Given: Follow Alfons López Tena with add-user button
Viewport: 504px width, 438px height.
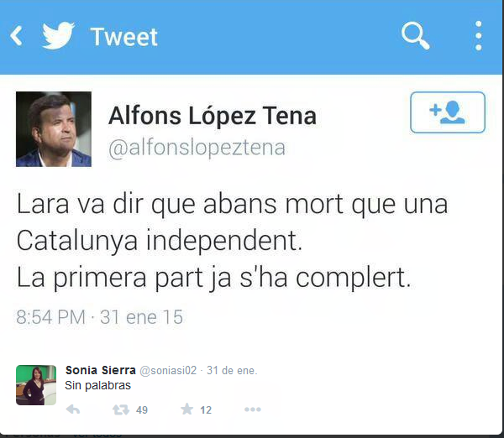Looking at the screenshot, I should click(x=448, y=112).
